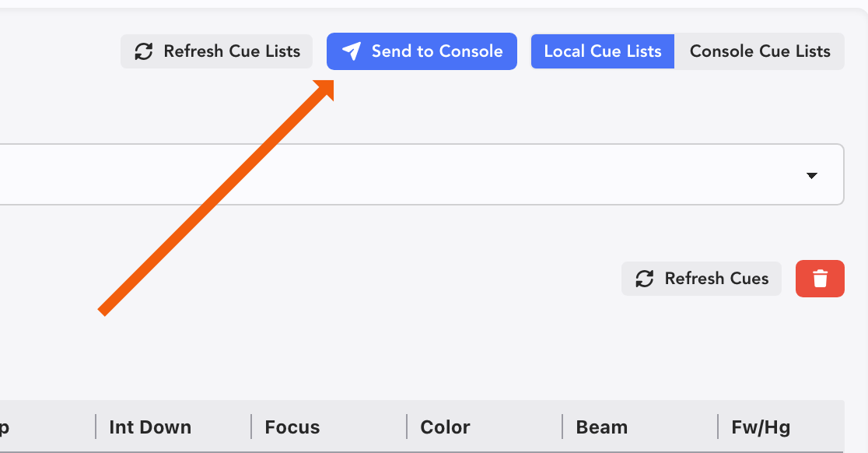This screenshot has width=868, height=453.
Task: Select the Fw/Hg column header
Action: tap(761, 427)
